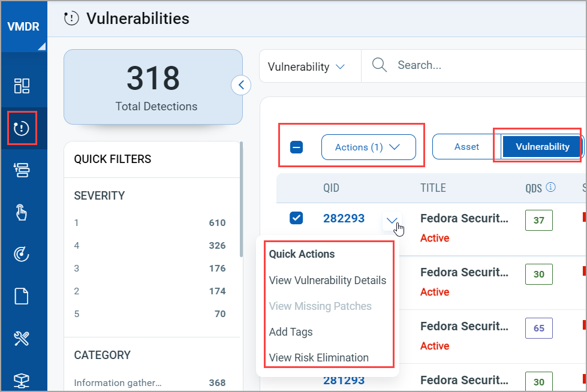587x392 pixels.
Task: Switch to the Asset view toggle
Action: tap(466, 147)
